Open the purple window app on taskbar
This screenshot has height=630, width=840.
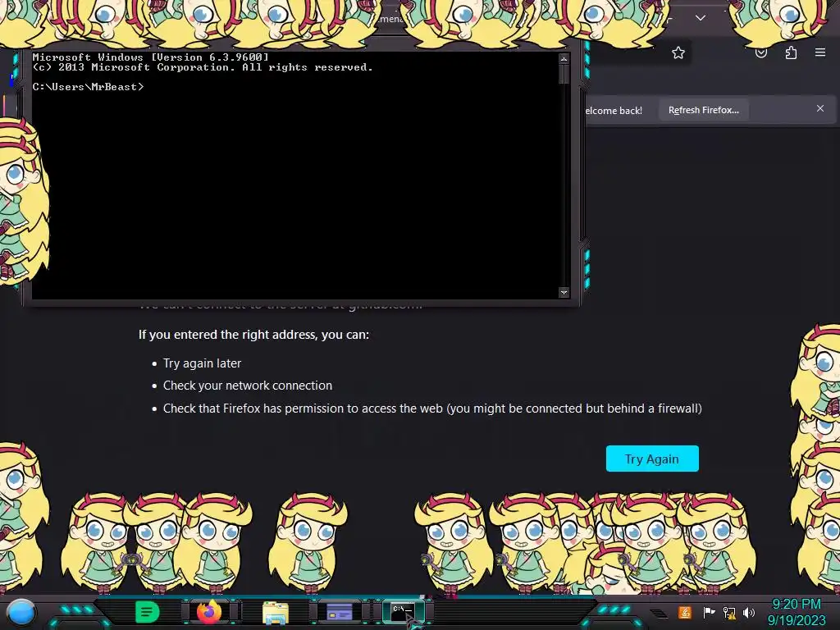point(340,612)
